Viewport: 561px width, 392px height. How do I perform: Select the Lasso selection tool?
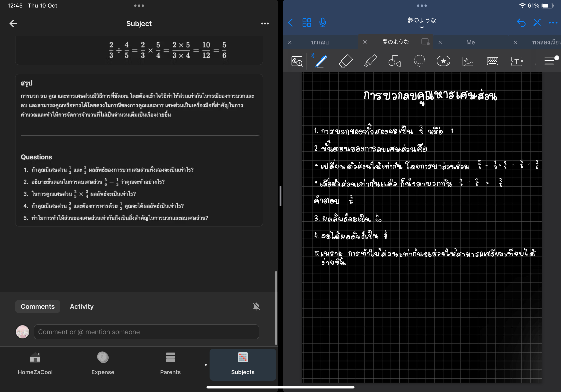click(x=419, y=61)
